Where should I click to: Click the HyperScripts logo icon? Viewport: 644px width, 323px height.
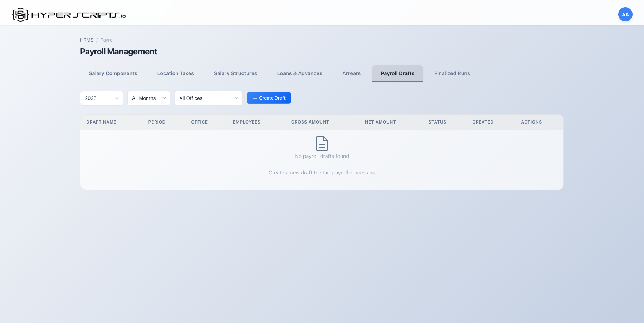pos(20,15)
